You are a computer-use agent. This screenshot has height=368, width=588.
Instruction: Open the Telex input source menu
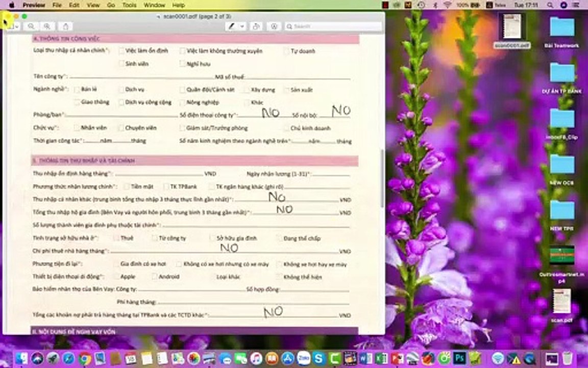(x=496, y=5)
